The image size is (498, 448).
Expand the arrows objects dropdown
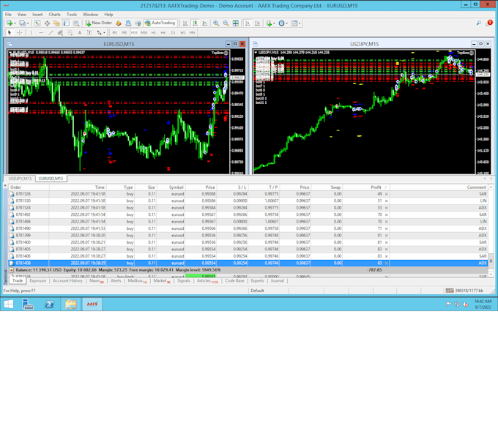pos(104,33)
